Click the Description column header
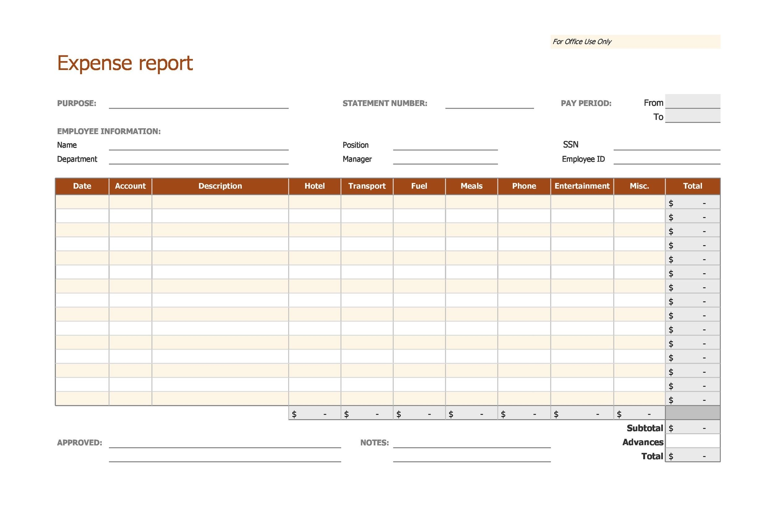The width and height of the screenshot is (773, 532). click(220, 186)
